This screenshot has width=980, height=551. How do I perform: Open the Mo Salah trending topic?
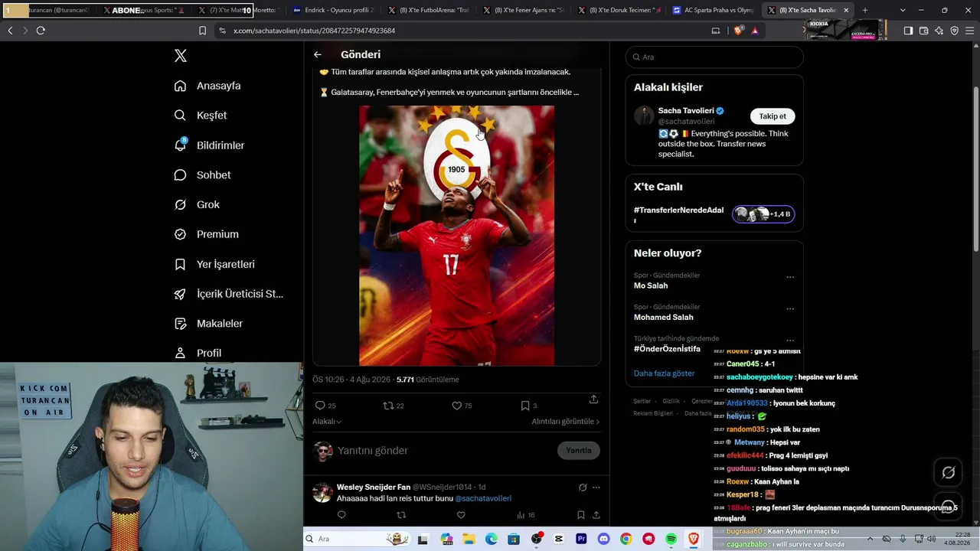point(651,286)
